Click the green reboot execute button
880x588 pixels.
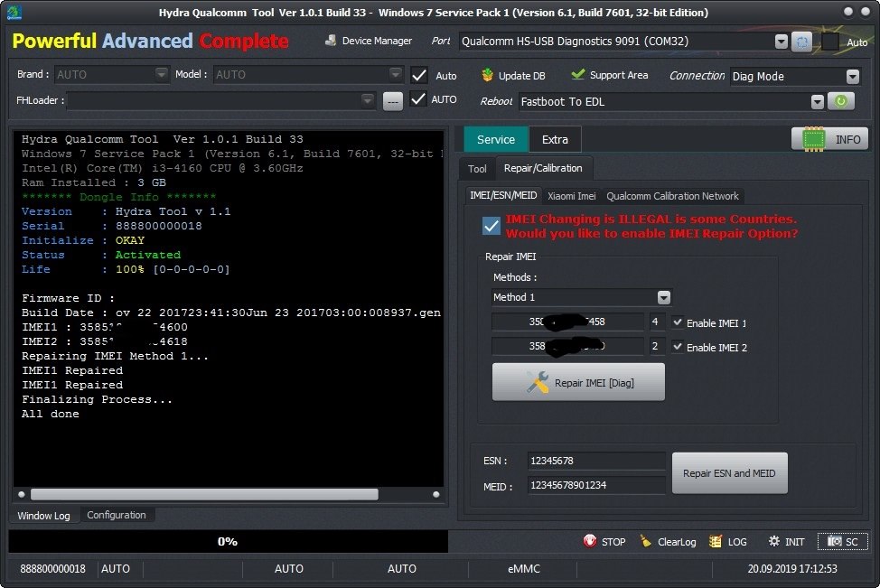pos(840,101)
